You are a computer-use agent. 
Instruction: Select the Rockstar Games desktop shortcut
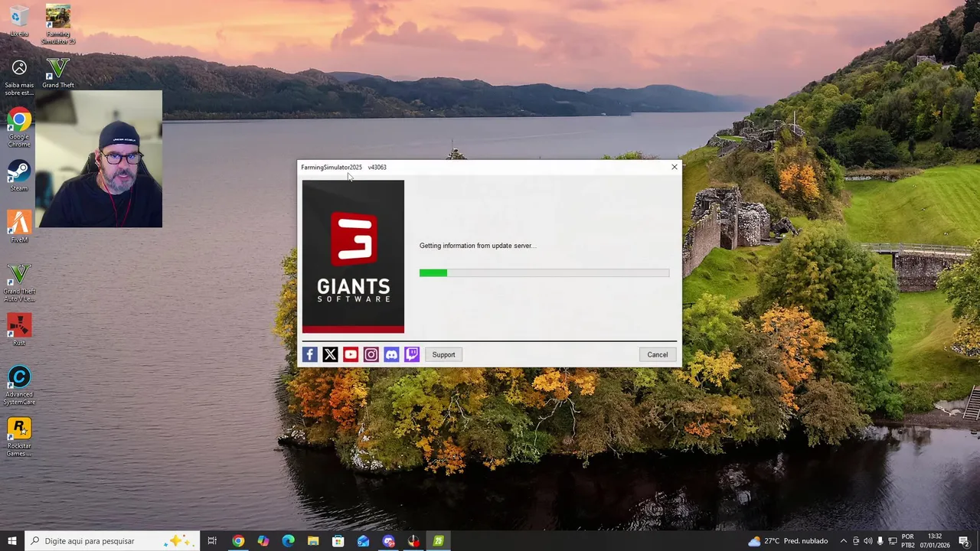click(x=19, y=438)
